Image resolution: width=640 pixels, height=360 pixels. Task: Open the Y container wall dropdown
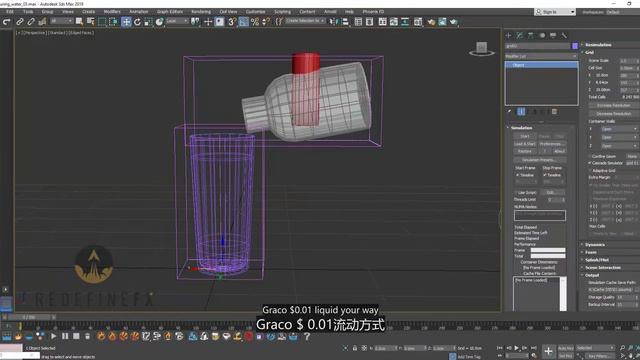click(x=619, y=137)
